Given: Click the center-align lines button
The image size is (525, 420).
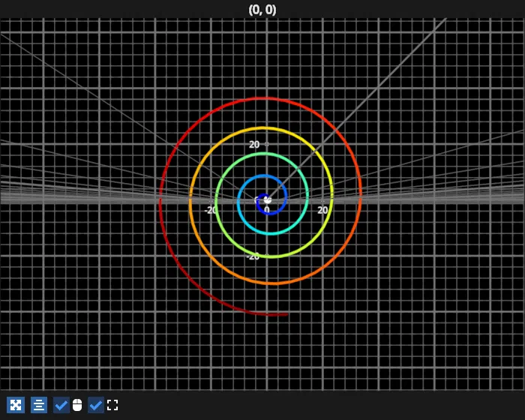Looking at the screenshot, I should pos(39,405).
